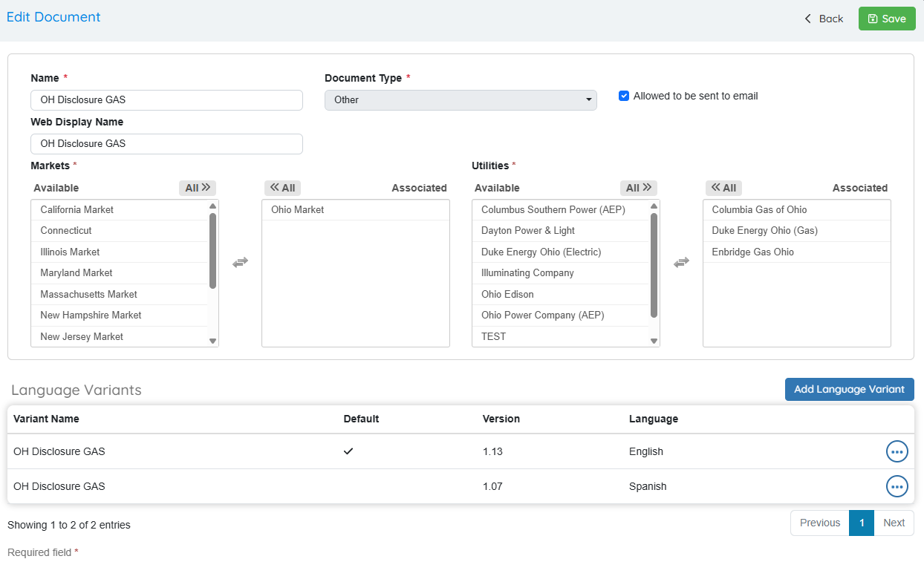
Task: Select Connecticut in available markets
Action: [119, 231]
